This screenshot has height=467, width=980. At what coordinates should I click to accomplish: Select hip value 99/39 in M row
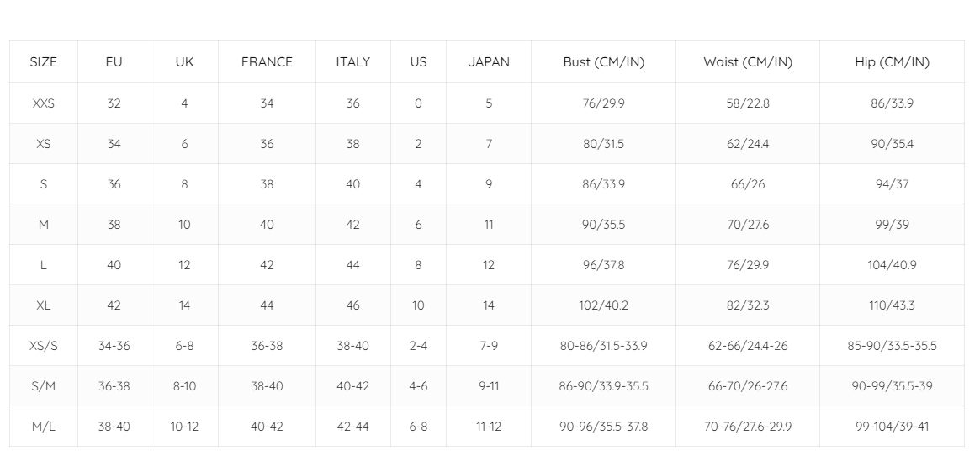(x=892, y=225)
